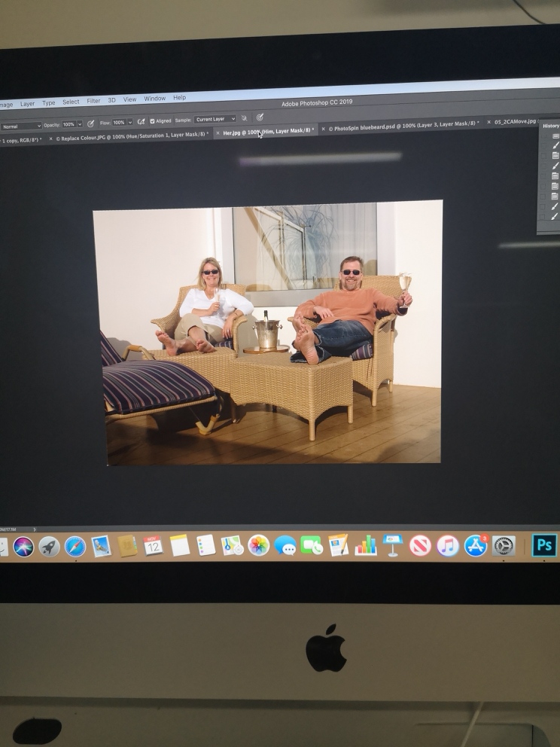Set the history brush source on the first state

[x=543, y=136]
